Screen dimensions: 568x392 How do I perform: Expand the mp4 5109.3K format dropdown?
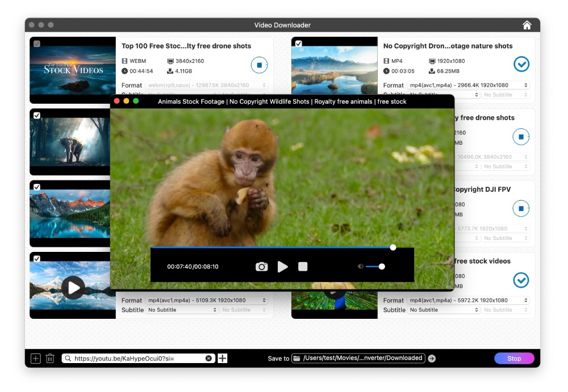[207, 300]
